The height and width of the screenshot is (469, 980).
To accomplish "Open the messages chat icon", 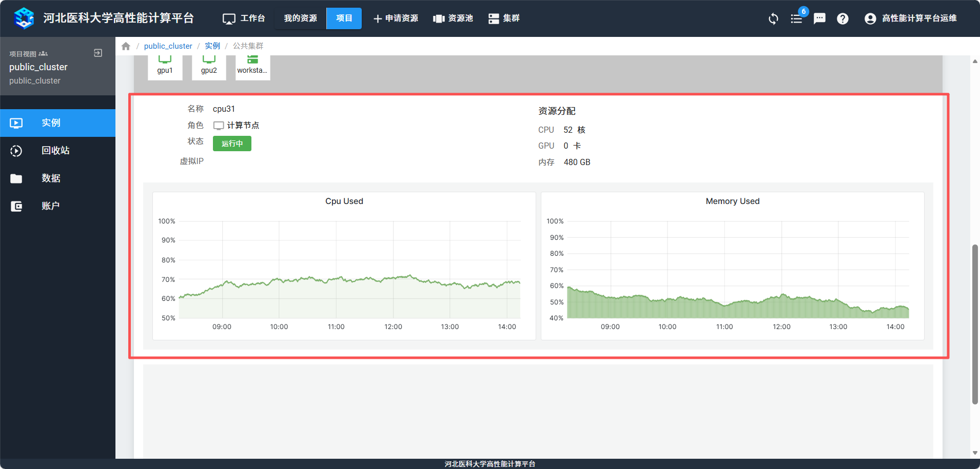I will point(819,19).
